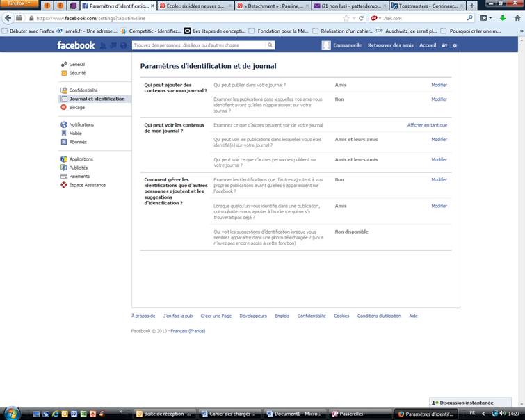Open Emmanuelle profile link in header
The image size is (525, 420).
[x=342, y=45]
